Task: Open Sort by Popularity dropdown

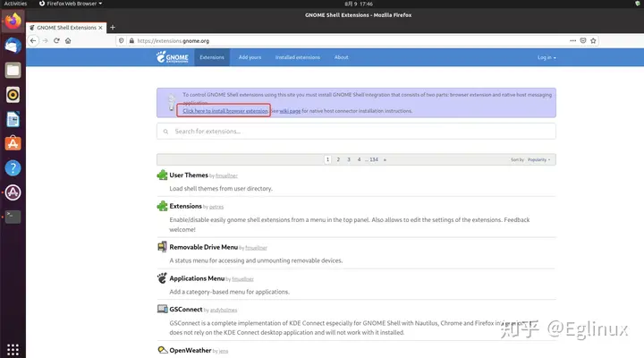Action: tap(538, 159)
